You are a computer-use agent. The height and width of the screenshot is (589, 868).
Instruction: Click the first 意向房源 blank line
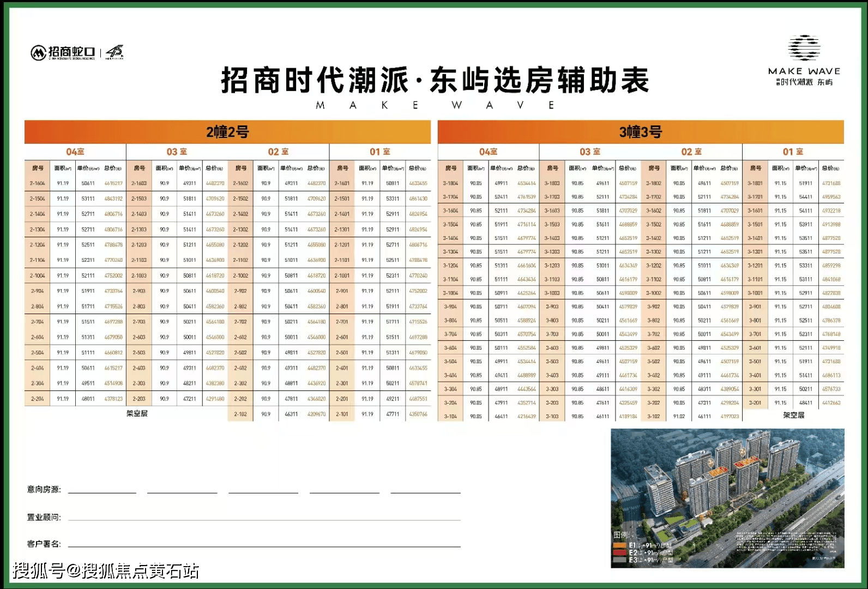click(102, 490)
